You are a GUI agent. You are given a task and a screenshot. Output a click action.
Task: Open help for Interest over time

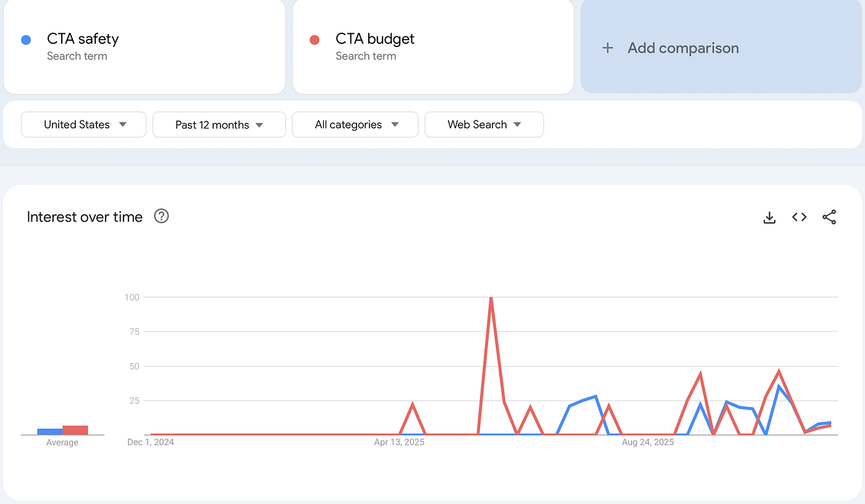tap(161, 216)
